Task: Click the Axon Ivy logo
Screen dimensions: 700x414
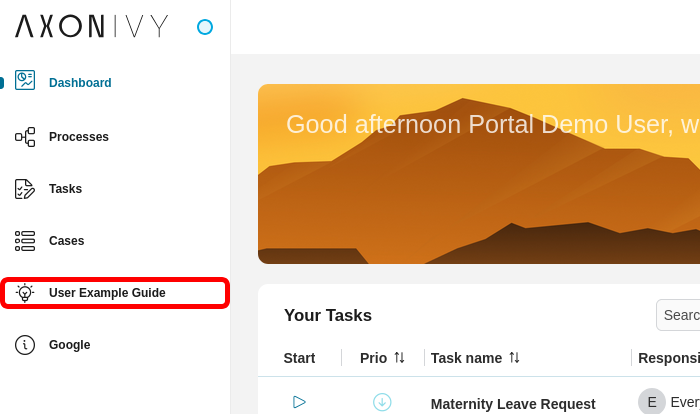Action: pyautogui.click(x=92, y=27)
